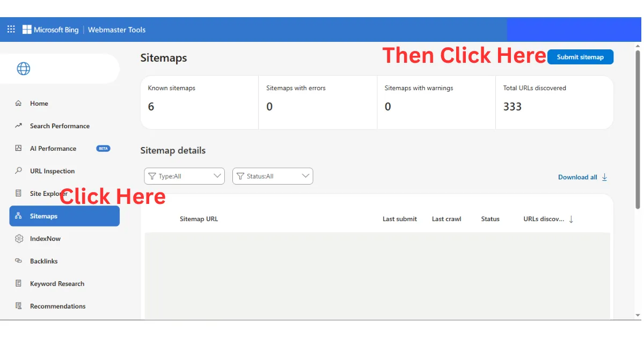Sort by the Last submit column header

(x=400, y=219)
